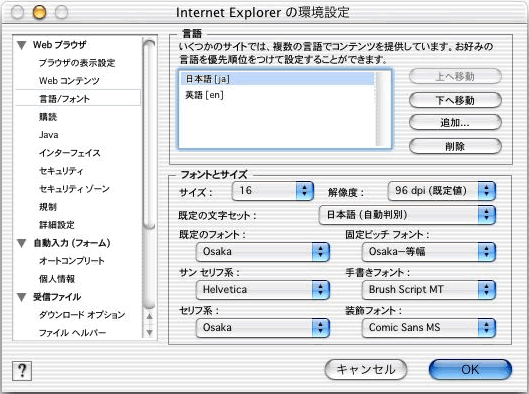The height and width of the screenshot is (394, 529).
Task: Open the セキュリティ preference pane
Action: (61, 171)
